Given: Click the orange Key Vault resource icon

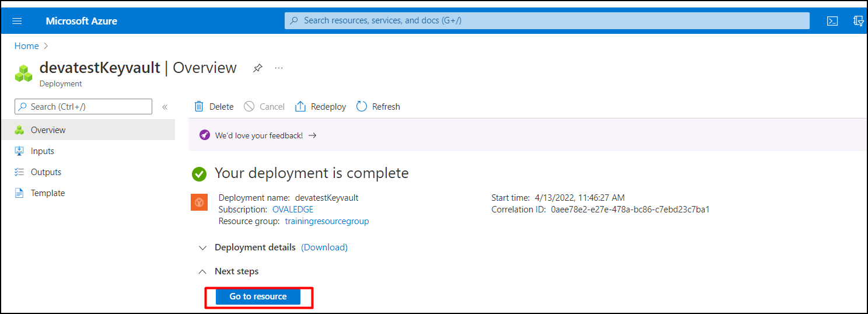Looking at the screenshot, I should (199, 202).
